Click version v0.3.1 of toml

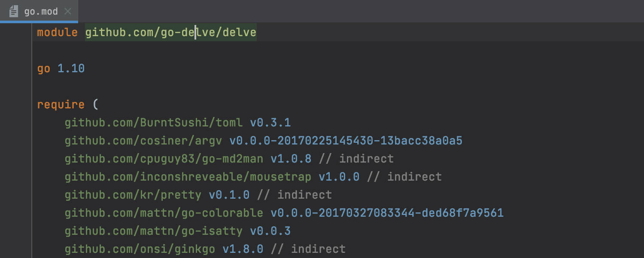[x=270, y=123]
